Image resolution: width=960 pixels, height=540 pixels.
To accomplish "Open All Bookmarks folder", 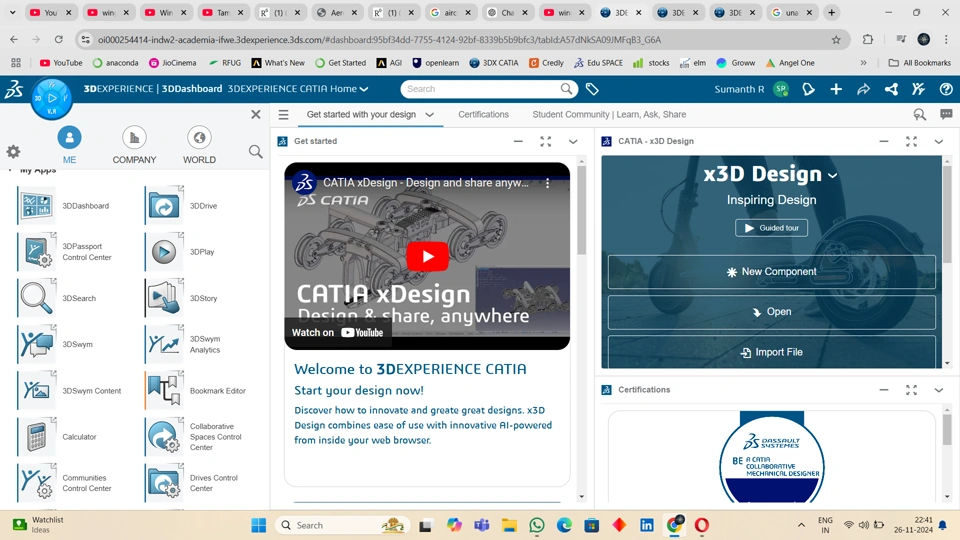I will point(920,62).
